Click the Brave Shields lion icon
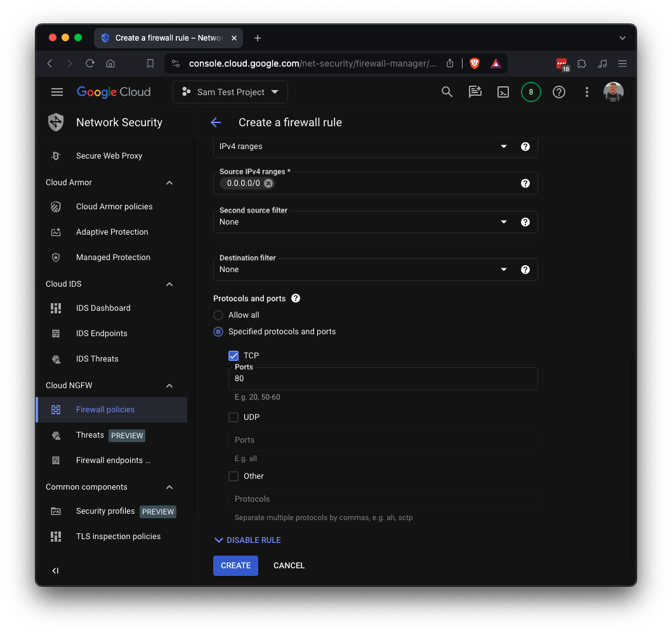 pos(475,64)
